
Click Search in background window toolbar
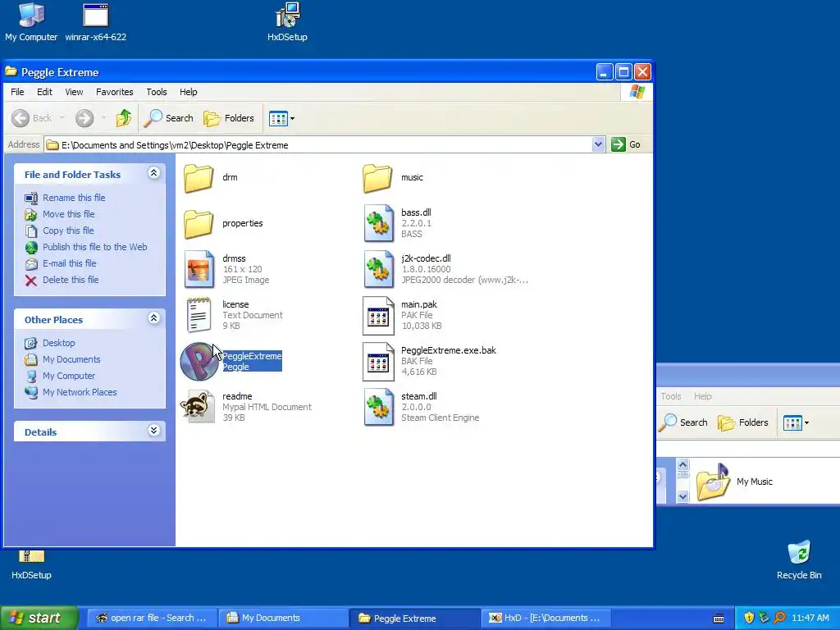pyautogui.click(x=683, y=422)
